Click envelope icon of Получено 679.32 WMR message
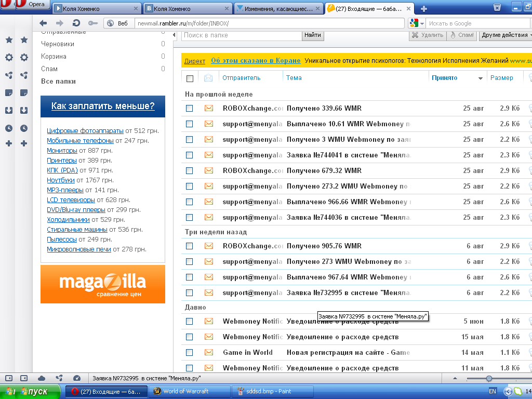The height and width of the screenshot is (399, 532). point(209,170)
